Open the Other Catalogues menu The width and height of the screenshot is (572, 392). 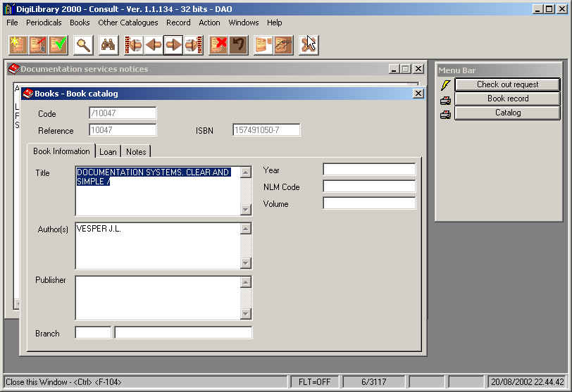coord(128,23)
